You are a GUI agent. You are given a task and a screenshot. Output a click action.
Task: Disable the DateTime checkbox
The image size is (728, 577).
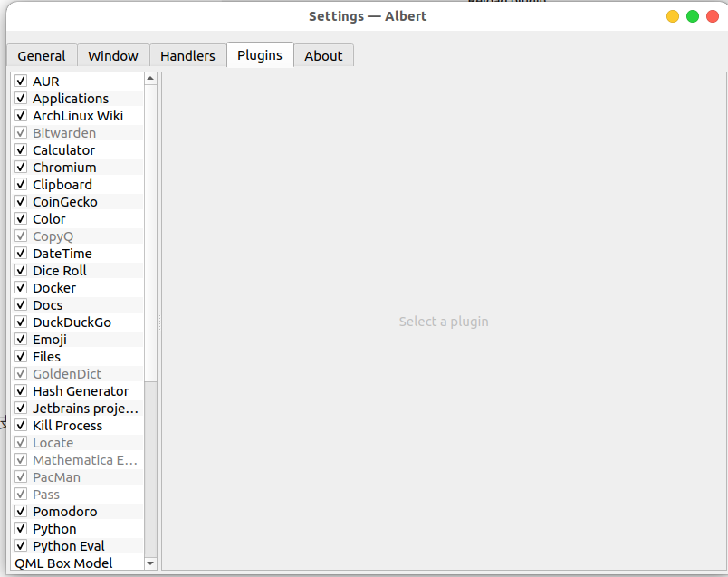(x=21, y=253)
